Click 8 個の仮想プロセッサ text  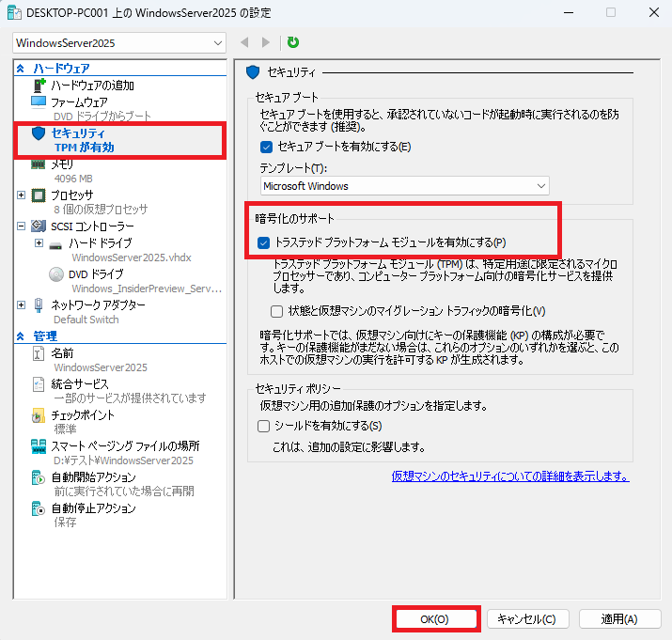click(101, 210)
